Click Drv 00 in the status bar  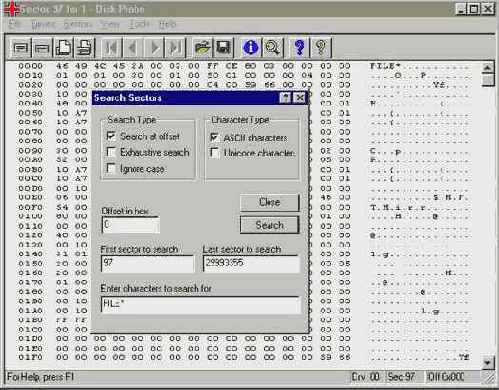pos(366,377)
